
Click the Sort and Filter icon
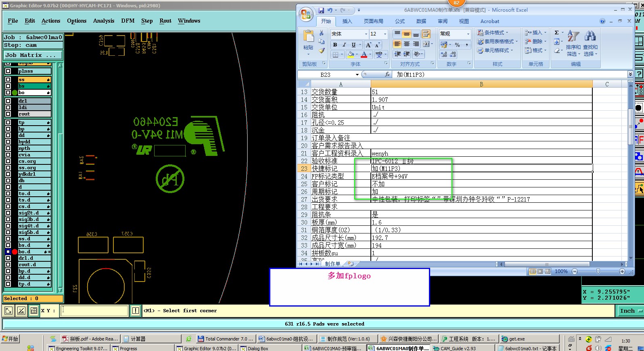(573, 36)
